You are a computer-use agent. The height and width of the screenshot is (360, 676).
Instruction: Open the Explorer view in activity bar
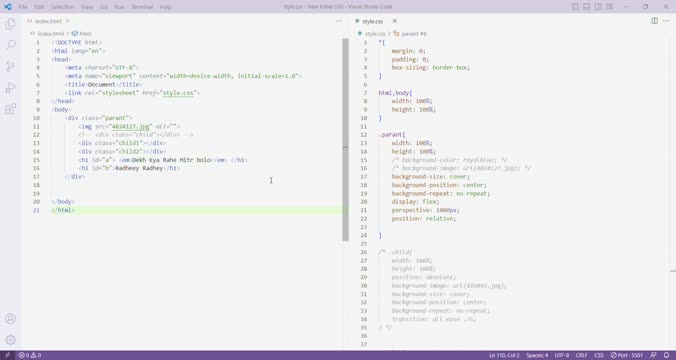pos(10,24)
